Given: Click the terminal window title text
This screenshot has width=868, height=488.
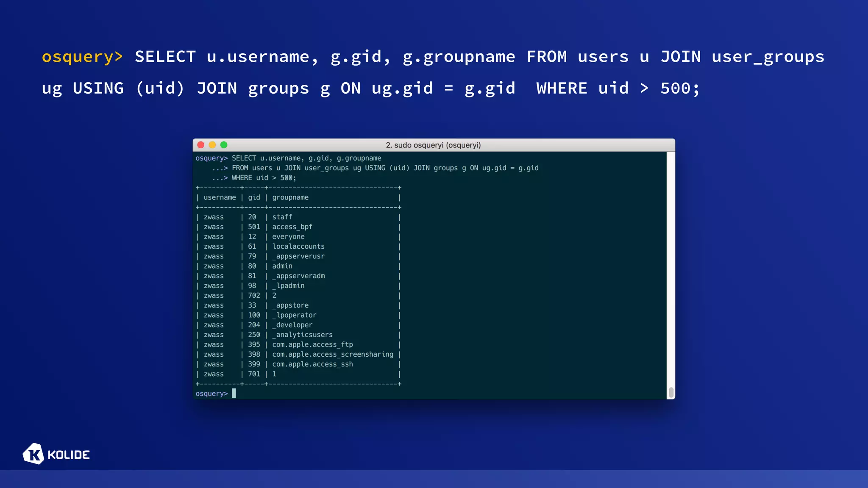Looking at the screenshot, I should click(x=433, y=145).
